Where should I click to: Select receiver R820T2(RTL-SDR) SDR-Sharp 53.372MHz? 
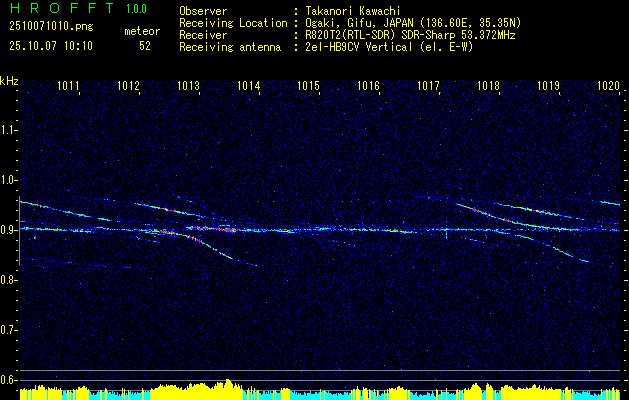coord(410,35)
